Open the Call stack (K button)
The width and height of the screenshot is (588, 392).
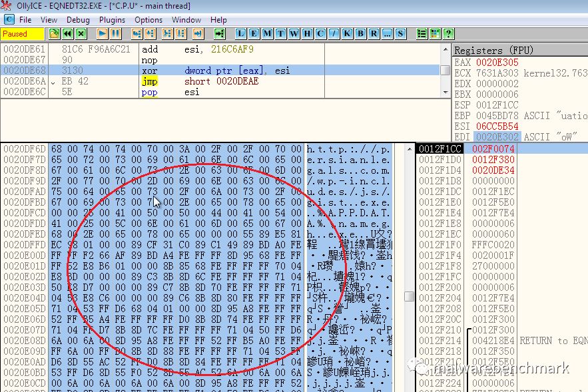(x=347, y=33)
